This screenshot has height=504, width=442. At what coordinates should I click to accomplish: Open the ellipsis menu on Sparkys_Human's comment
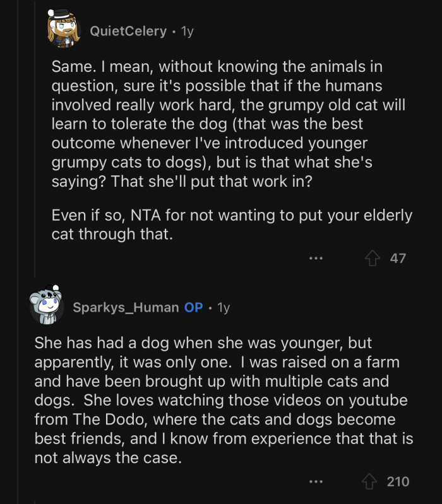(x=316, y=482)
